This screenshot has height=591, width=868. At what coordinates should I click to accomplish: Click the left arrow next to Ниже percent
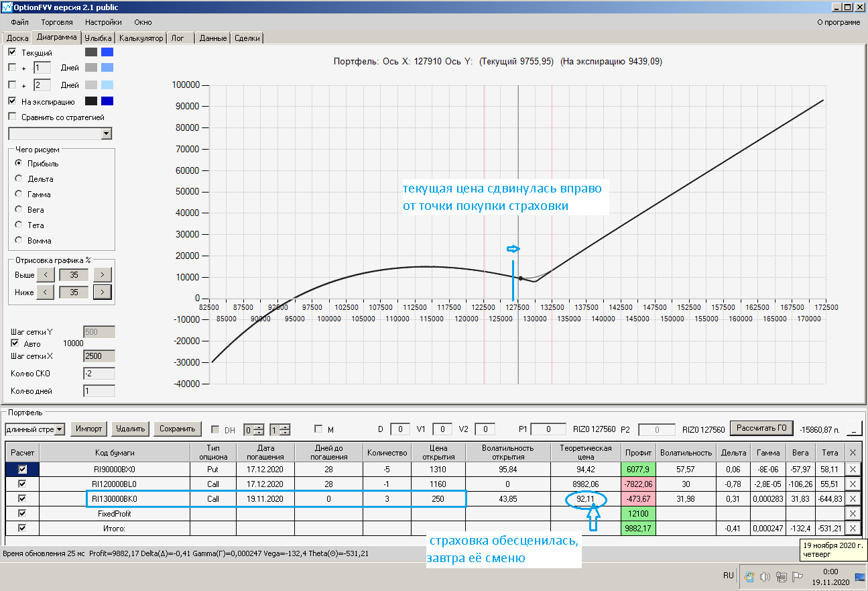point(45,292)
